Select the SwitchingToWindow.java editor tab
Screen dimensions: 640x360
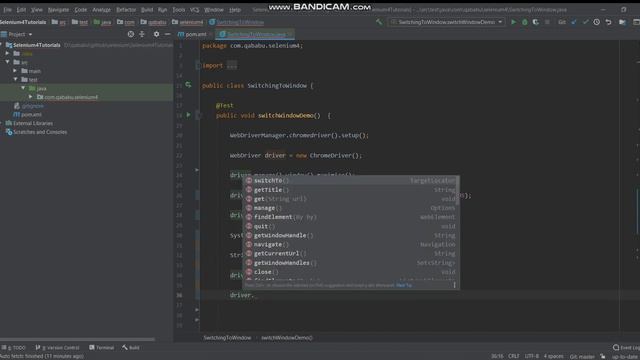(254, 34)
